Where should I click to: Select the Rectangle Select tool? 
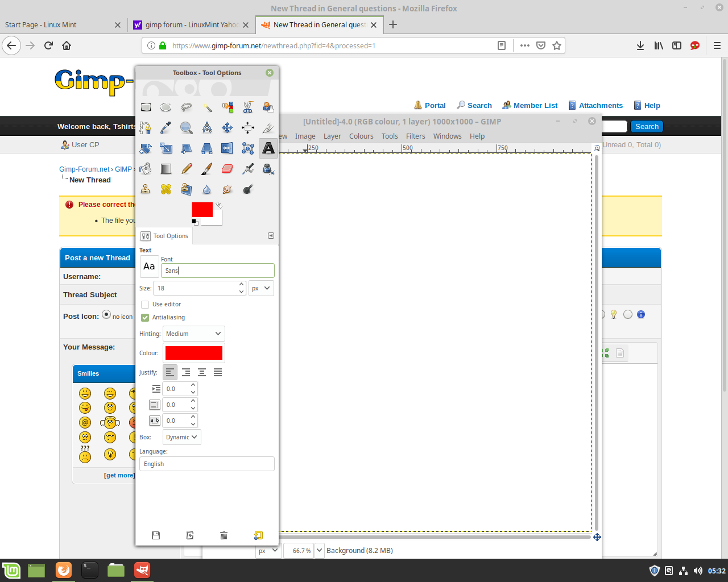(x=146, y=107)
